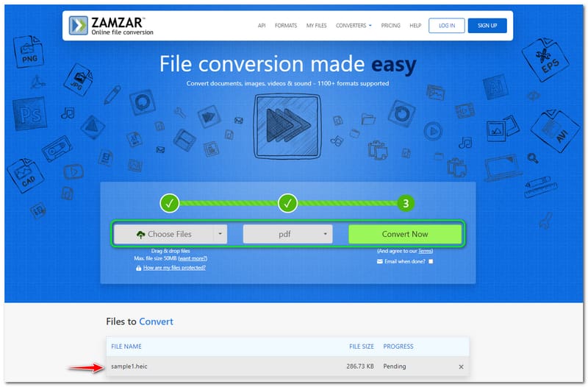588x387 pixels.
Task: Expand the Choose Files source arrow
Action: pos(220,234)
